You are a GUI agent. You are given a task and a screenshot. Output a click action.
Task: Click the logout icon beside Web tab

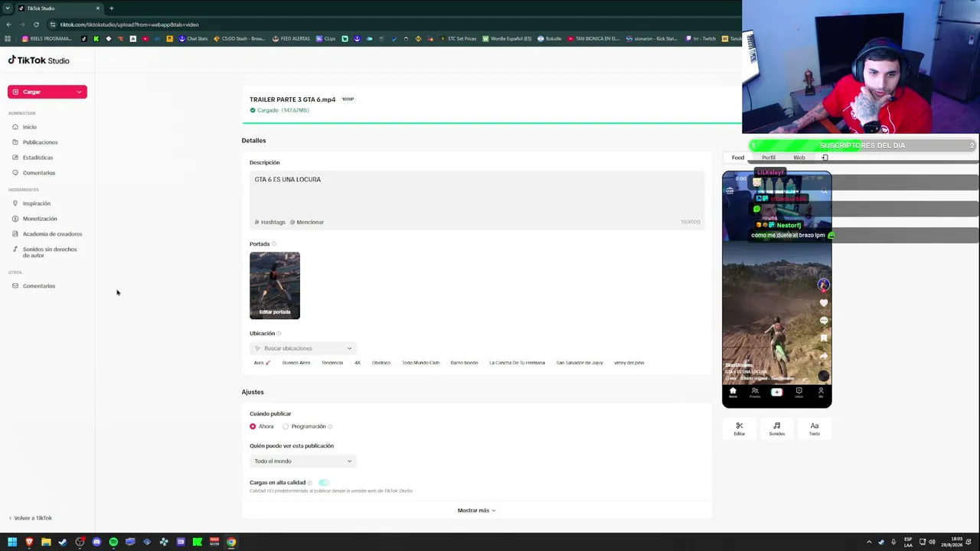(825, 158)
